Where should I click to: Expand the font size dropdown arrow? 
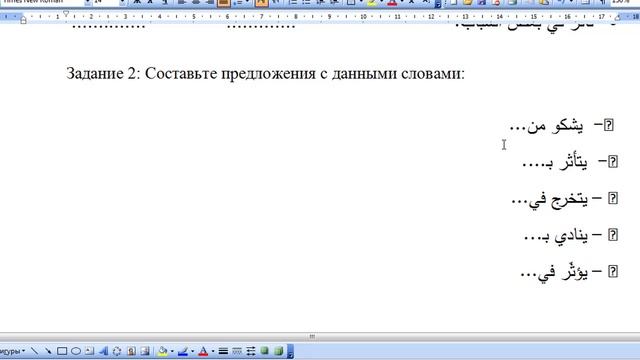[x=122, y=2]
